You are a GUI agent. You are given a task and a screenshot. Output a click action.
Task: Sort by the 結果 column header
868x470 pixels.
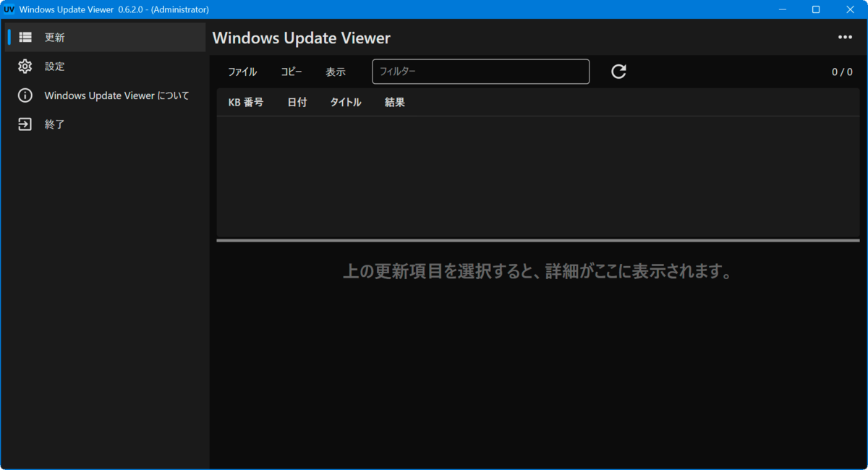coord(395,103)
